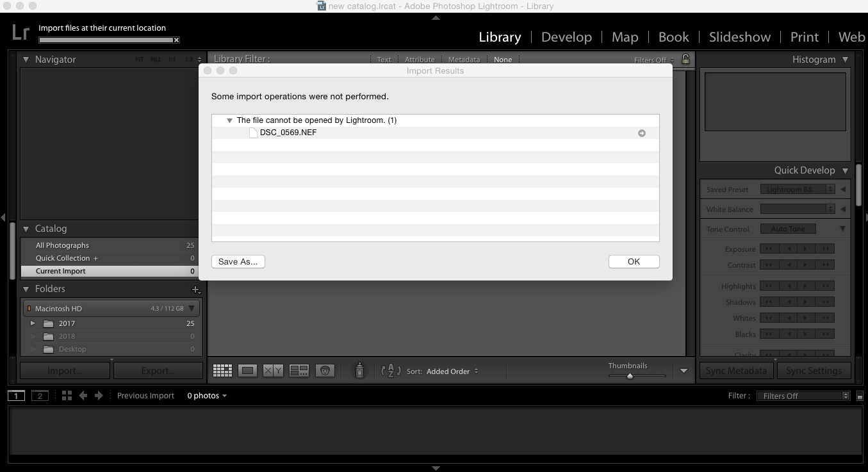
Task: Open Survey view icon in toolbar
Action: (x=299, y=371)
